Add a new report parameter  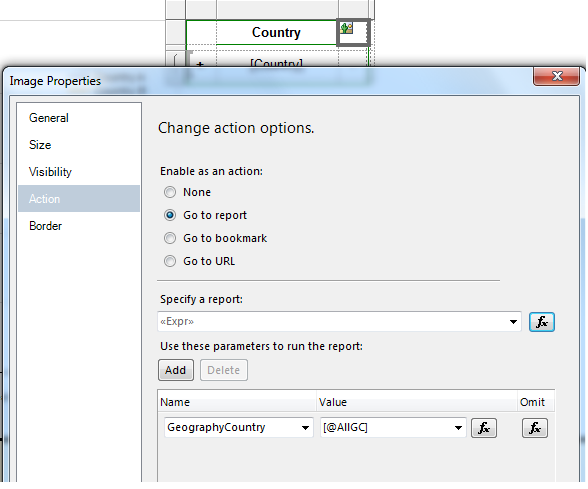point(176,370)
